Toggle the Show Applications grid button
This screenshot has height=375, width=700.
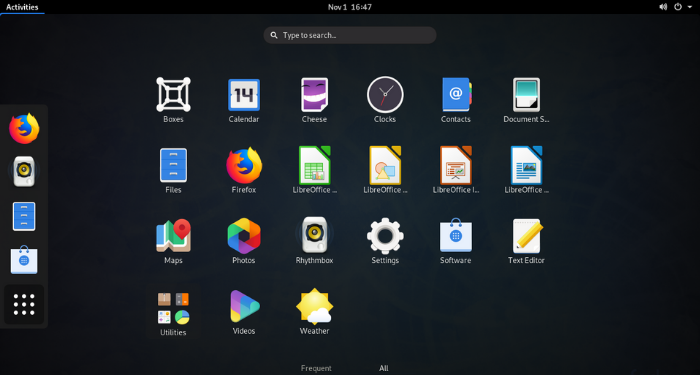click(24, 304)
